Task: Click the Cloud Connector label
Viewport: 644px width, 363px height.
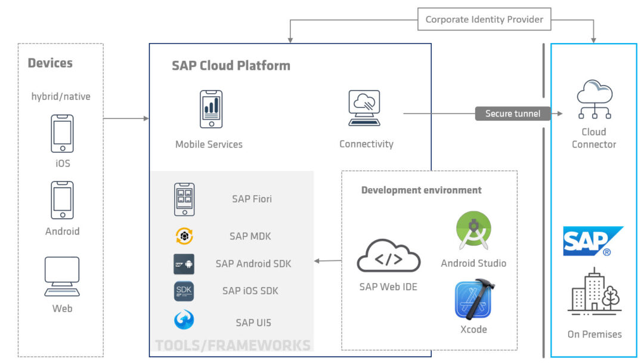Action: pyautogui.click(x=594, y=138)
